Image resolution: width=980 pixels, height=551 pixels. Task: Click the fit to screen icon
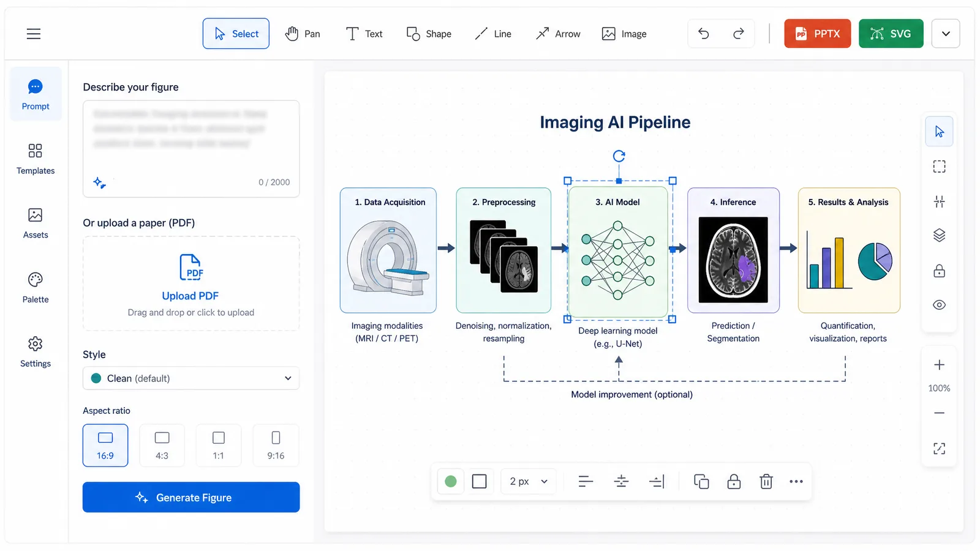point(939,449)
